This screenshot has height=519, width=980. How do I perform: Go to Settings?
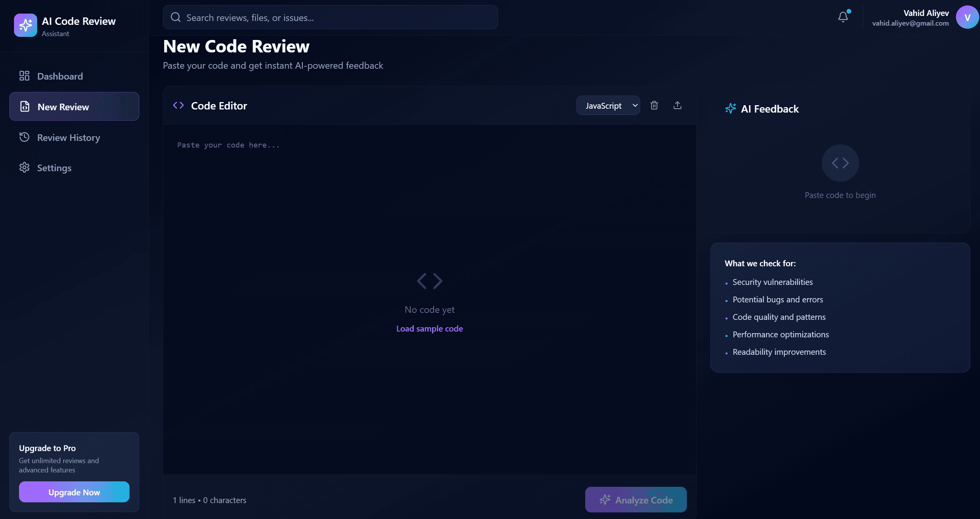74,168
